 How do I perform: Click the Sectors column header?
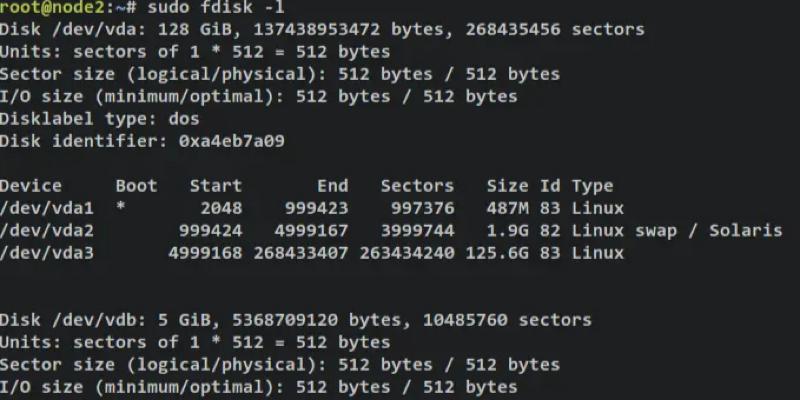tap(417, 186)
